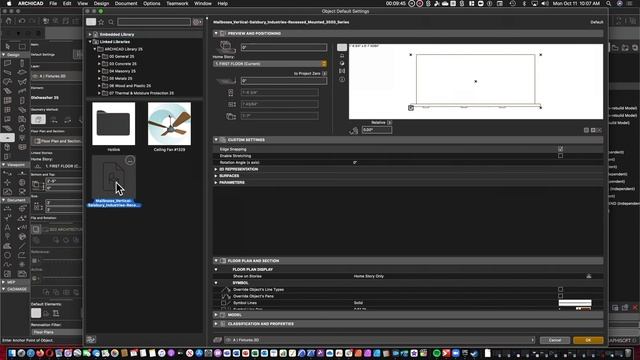The width and height of the screenshot is (640, 360).
Task: Click the Spotlight search icon in menu bar
Action: 609,3
